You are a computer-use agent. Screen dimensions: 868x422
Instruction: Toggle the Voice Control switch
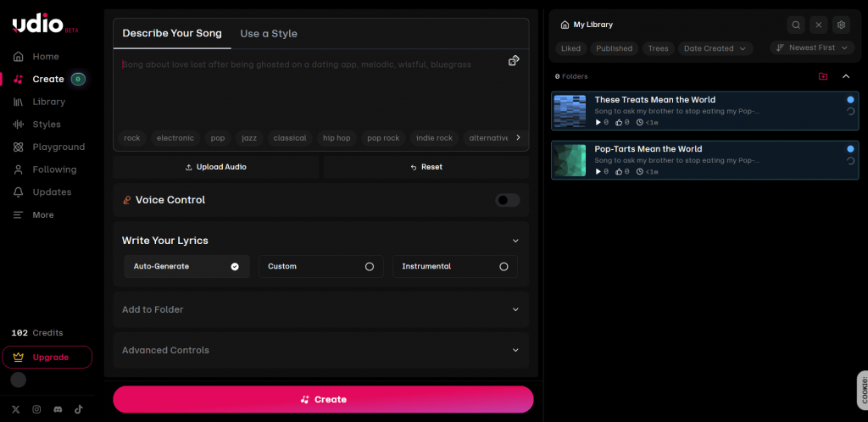[x=508, y=200]
